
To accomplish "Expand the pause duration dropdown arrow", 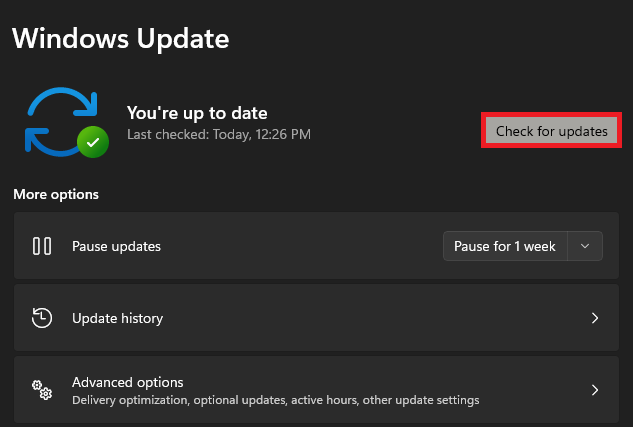I will click(x=585, y=246).
